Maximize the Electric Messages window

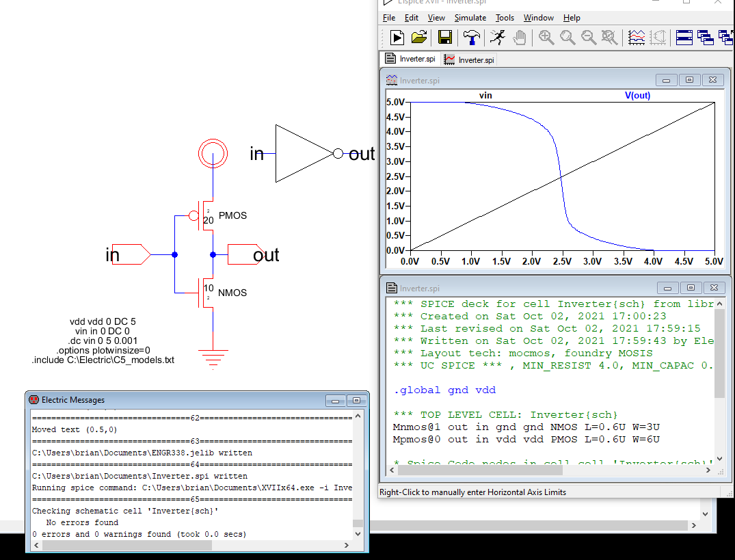coord(356,400)
